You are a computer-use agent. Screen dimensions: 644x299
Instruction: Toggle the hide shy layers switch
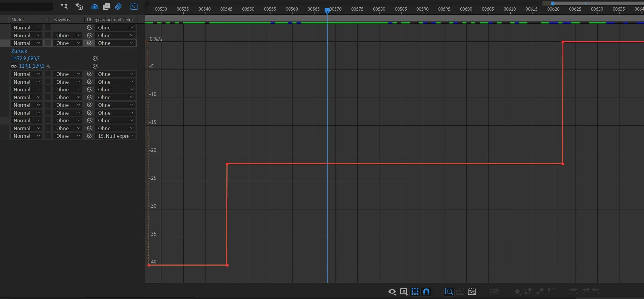coord(95,6)
